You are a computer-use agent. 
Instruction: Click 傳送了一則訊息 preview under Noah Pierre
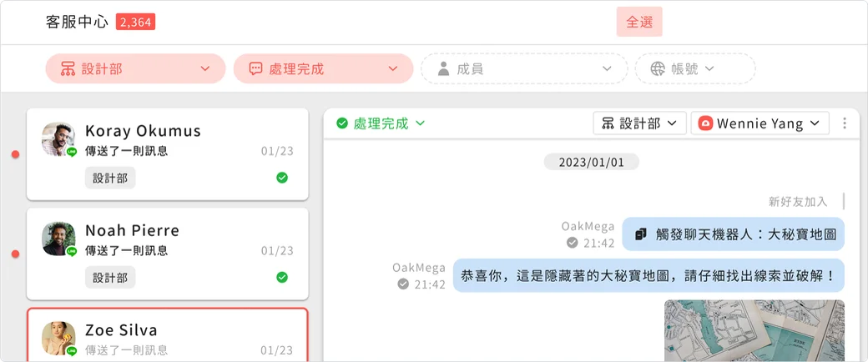[126, 251]
